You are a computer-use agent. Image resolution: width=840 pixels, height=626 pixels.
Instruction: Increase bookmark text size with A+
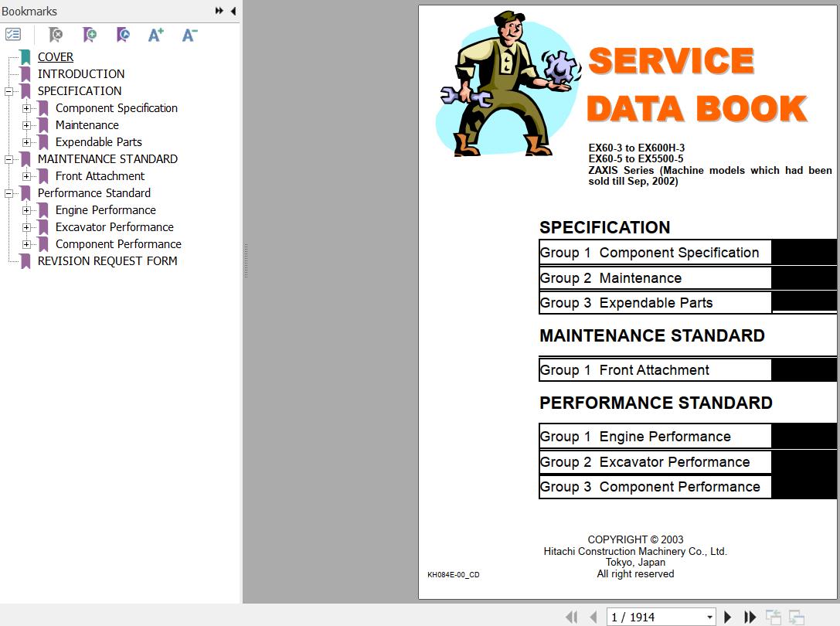point(156,35)
